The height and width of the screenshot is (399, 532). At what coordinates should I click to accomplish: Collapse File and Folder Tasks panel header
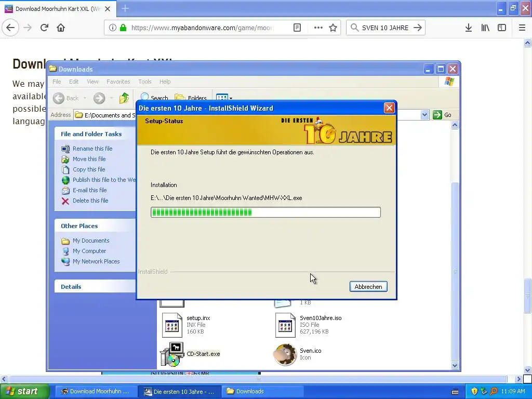tap(95, 134)
